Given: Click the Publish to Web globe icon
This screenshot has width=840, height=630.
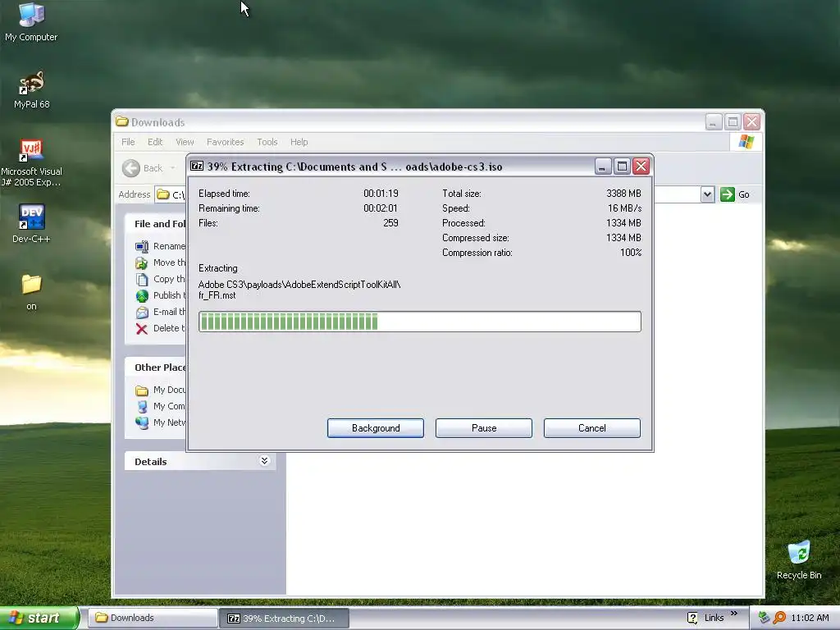Looking at the screenshot, I should 141,295.
